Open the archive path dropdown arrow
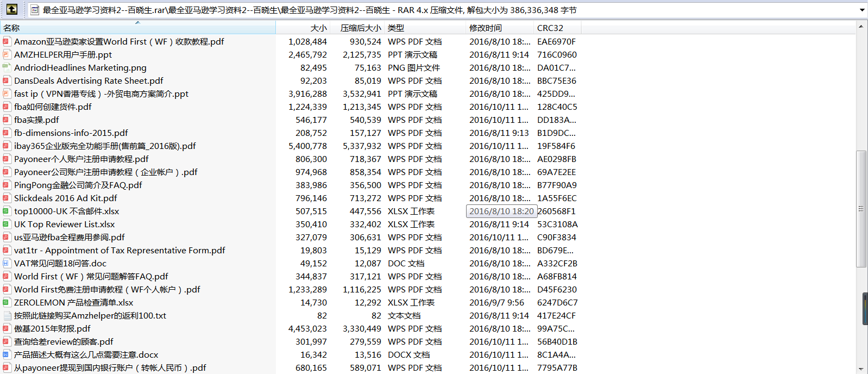The height and width of the screenshot is (374, 868). pyautogui.click(x=861, y=10)
